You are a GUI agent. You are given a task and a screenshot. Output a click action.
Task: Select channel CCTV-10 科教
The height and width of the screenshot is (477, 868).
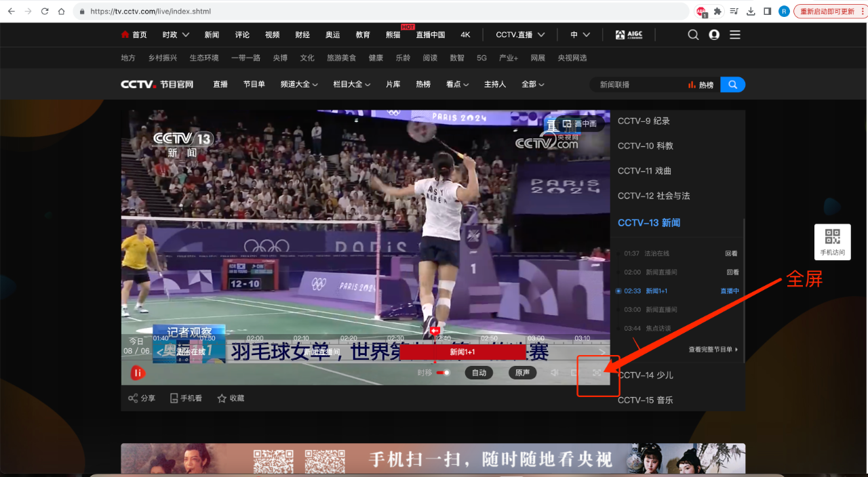[x=646, y=146]
